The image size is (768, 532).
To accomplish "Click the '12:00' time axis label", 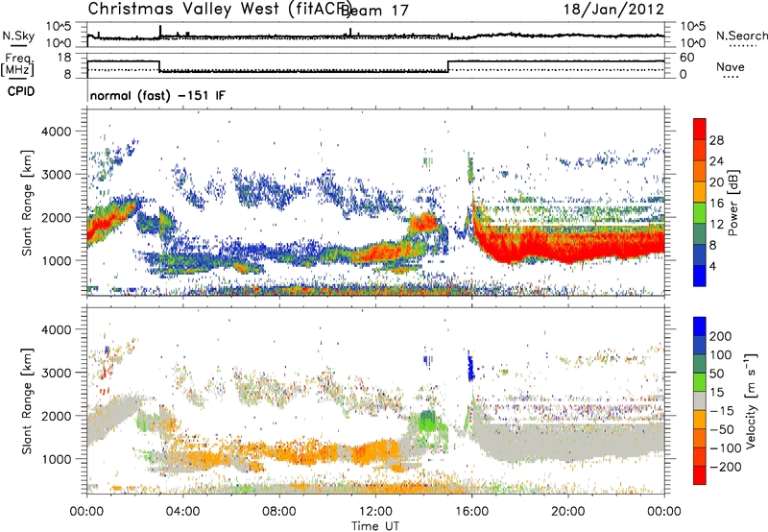I will 375,512.
